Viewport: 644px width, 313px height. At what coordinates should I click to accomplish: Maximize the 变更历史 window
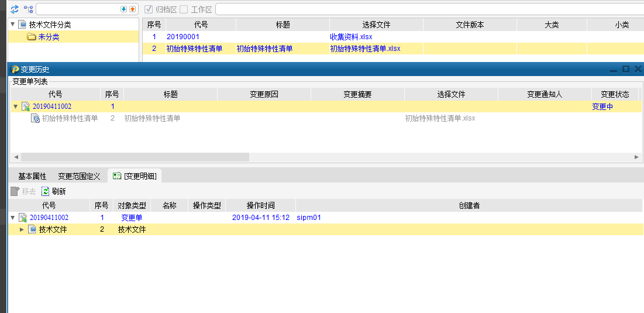[625, 69]
